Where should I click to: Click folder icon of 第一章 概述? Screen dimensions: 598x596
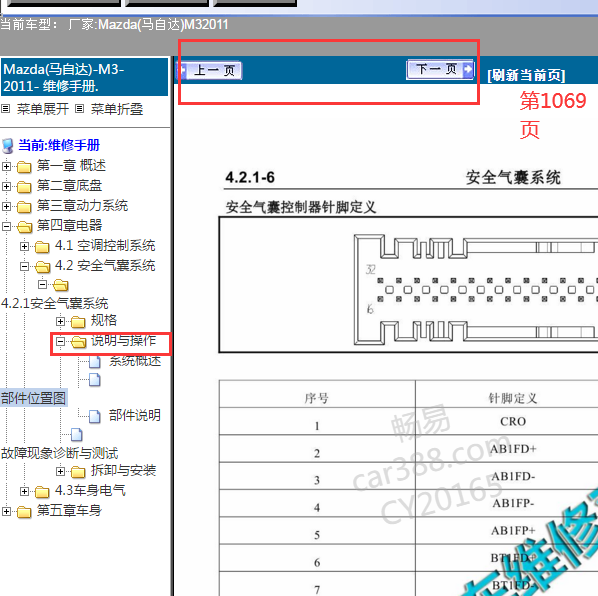coord(24,167)
